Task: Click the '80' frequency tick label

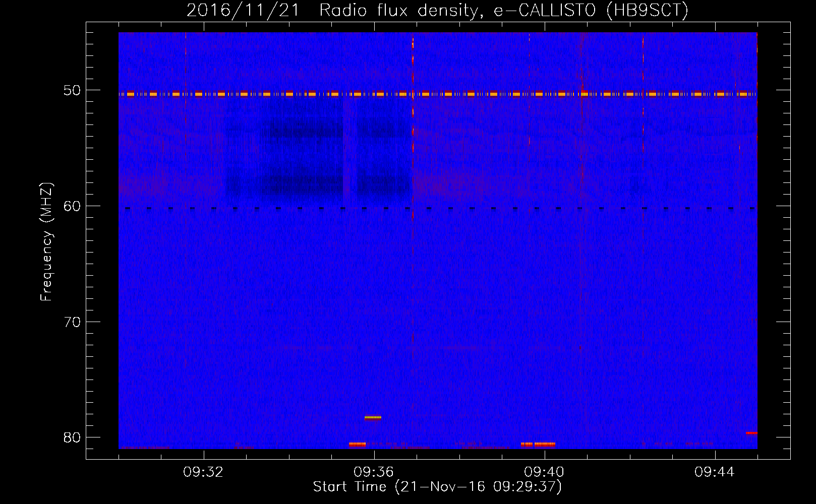Action: click(72, 437)
